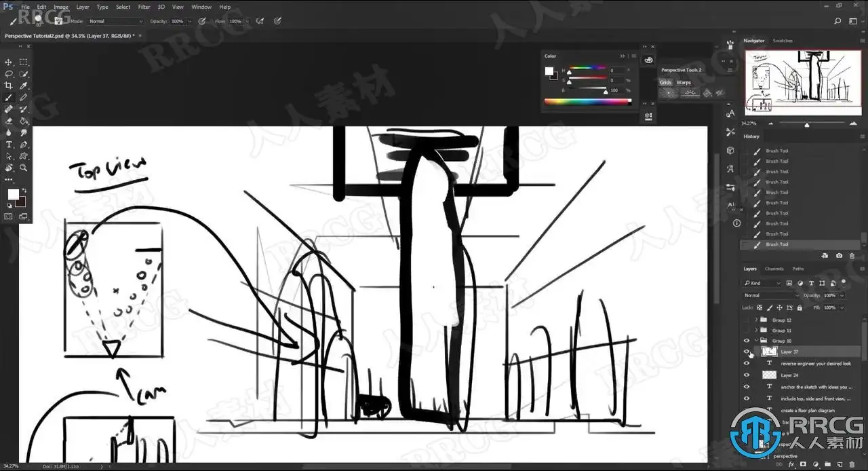Select the Custom Shape tool
The width and height of the screenshot is (868, 471).
tap(24, 156)
